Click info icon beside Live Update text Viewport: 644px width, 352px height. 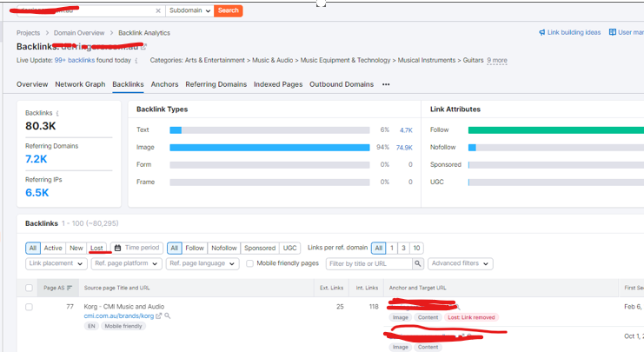[x=136, y=60]
